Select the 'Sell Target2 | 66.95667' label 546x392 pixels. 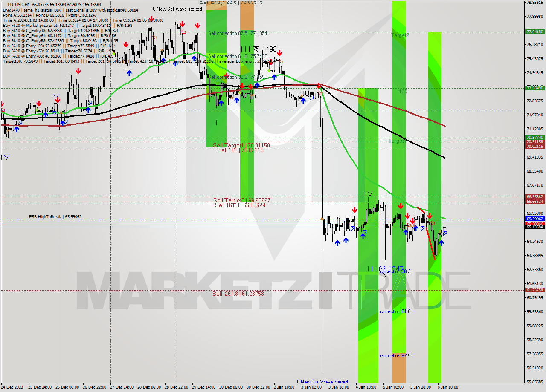pyautogui.click(x=242, y=200)
